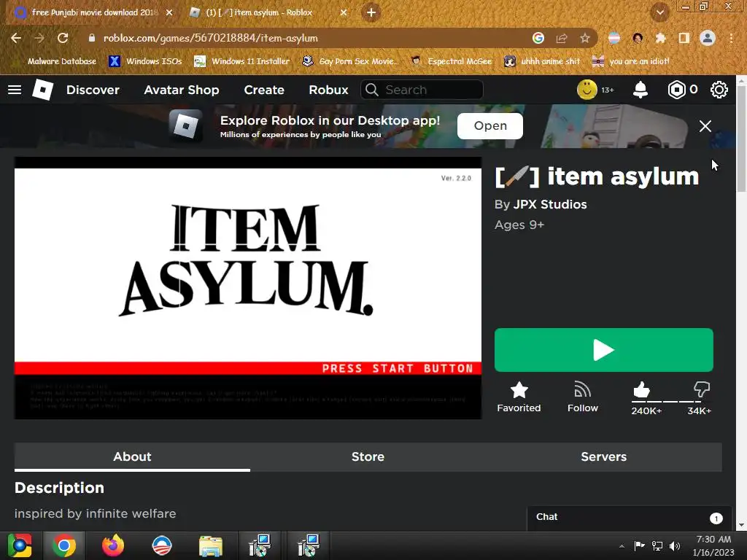Open the Robux page
Screen dimensions: 747x560
[328, 90]
